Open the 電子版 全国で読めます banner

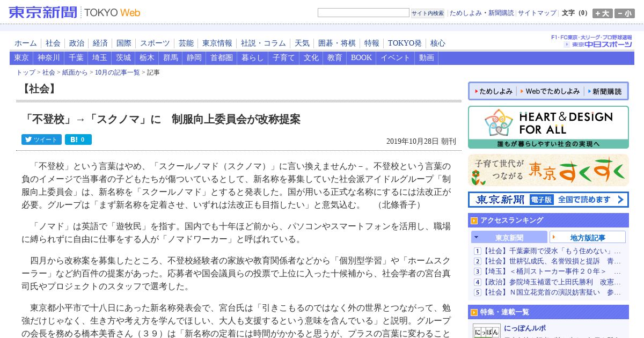point(548,200)
